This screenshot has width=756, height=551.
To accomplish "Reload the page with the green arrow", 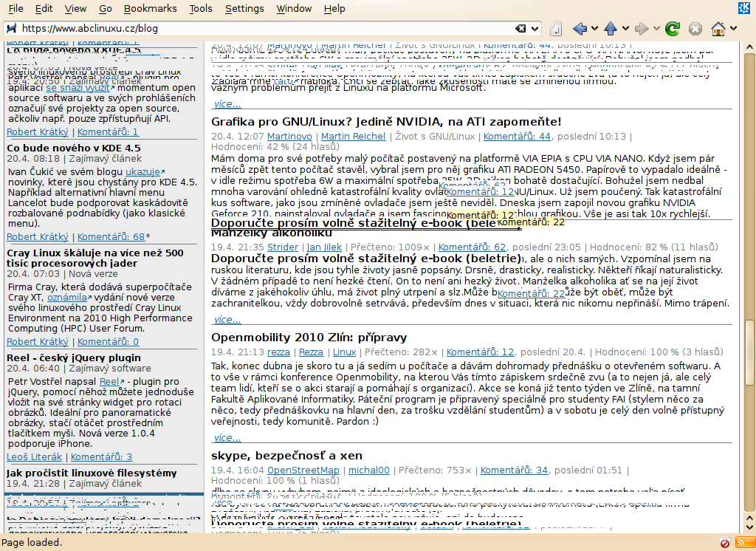I will [672, 29].
